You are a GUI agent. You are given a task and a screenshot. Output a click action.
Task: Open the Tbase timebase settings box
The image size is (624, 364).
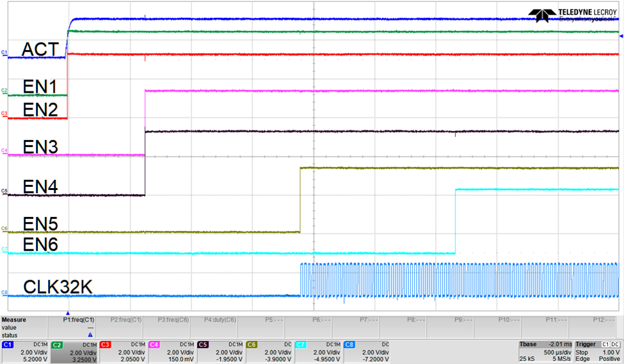coord(545,352)
